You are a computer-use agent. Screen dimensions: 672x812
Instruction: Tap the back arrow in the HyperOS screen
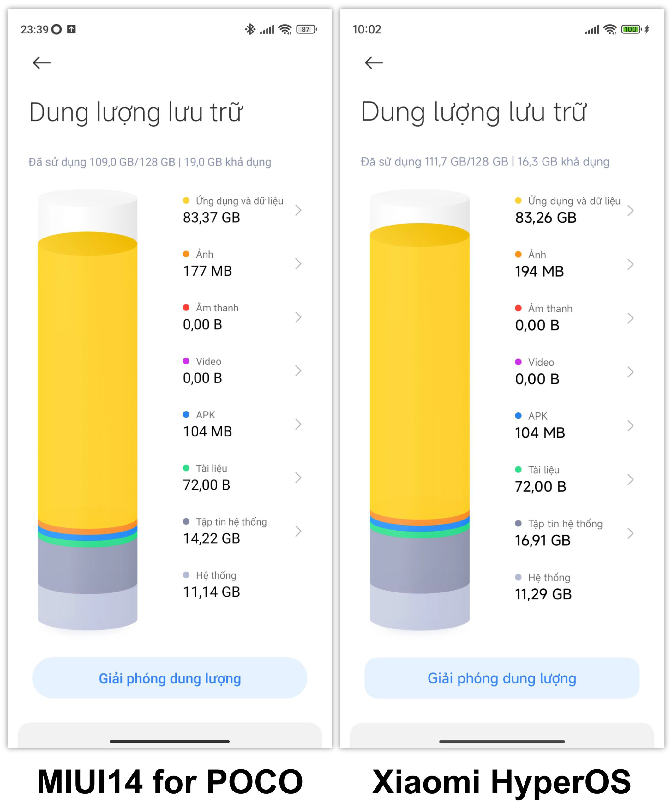point(373,63)
